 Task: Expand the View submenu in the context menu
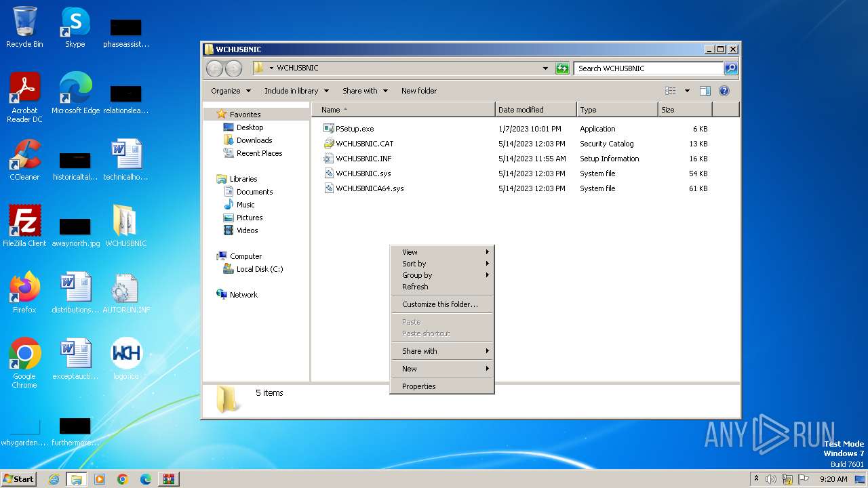point(442,252)
